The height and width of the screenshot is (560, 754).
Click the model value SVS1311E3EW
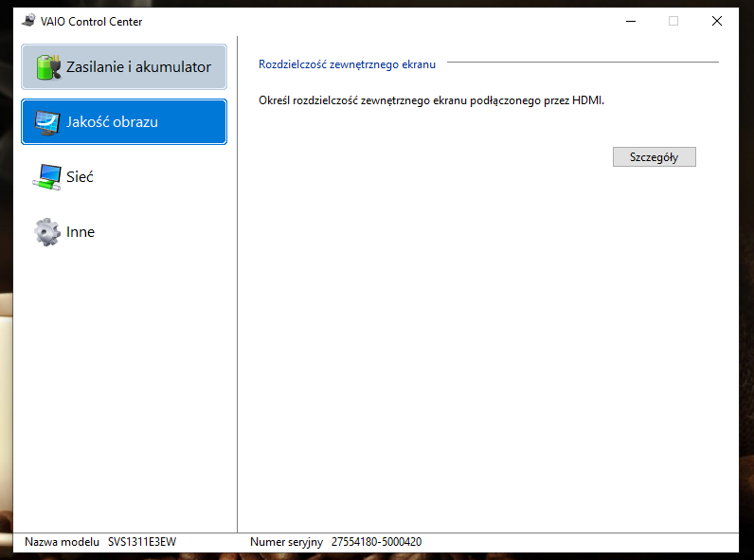142,542
